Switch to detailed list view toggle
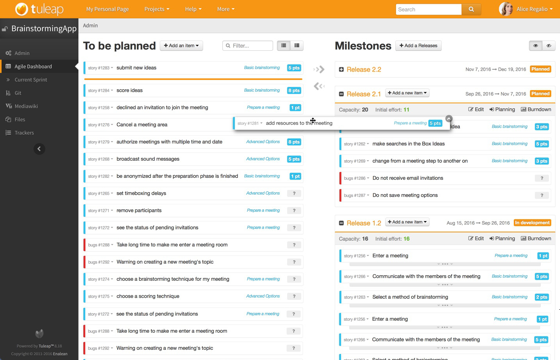This screenshot has height=360, width=560. pyautogui.click(x=297, y=45)
